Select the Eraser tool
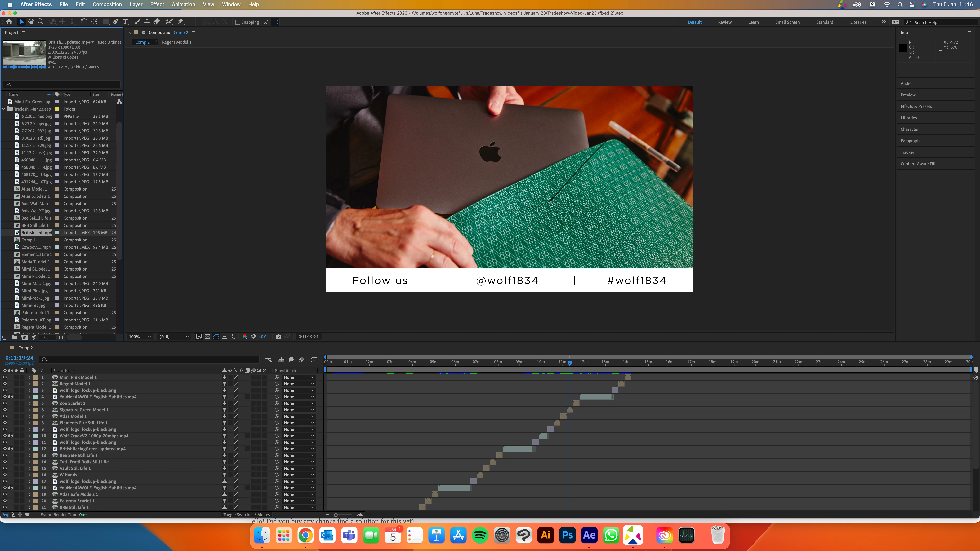The width and height of the screenshot is (980, 551). pyautogui.click(x=157, y=22)
